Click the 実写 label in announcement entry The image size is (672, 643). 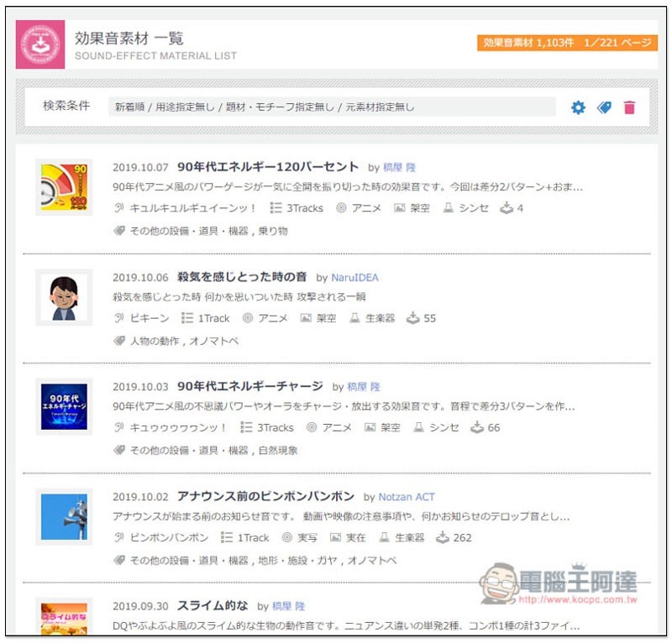tap(307, 537)
